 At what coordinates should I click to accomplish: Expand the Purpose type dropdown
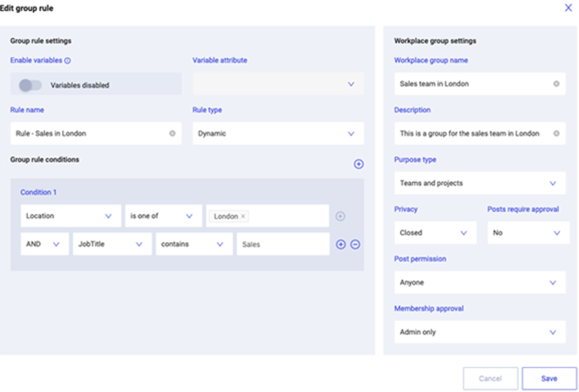point(480,184)
